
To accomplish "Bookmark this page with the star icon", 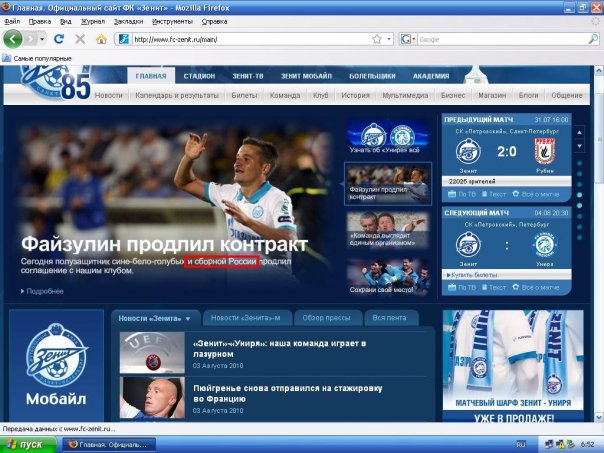I will pos(377,39).
